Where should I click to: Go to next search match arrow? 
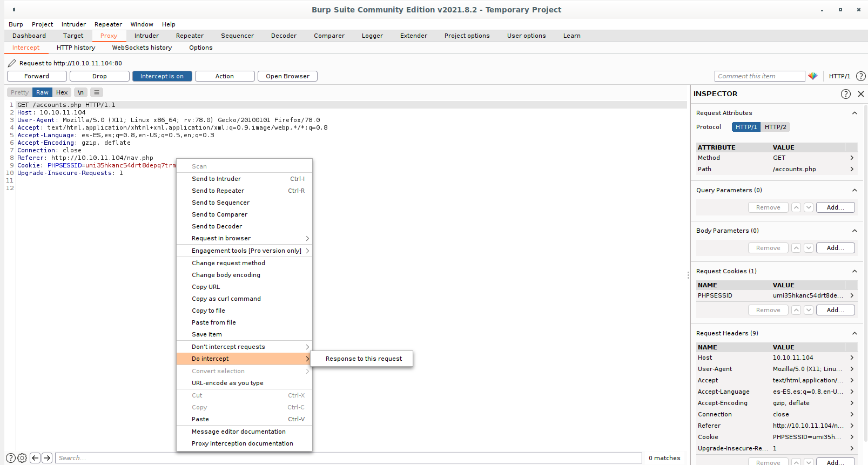47,458
